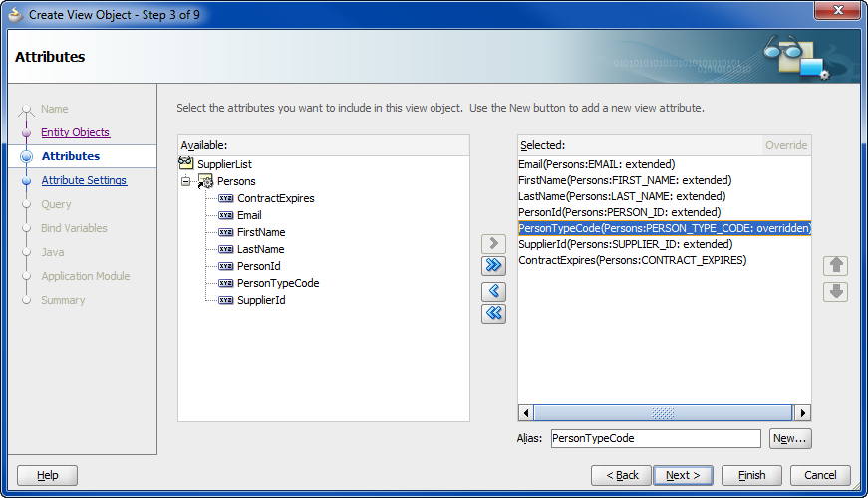The width and height of the screenshot is (868, 498).
Task: Click the Selected list horizontal scrollbar thumb
Action: 663,413
